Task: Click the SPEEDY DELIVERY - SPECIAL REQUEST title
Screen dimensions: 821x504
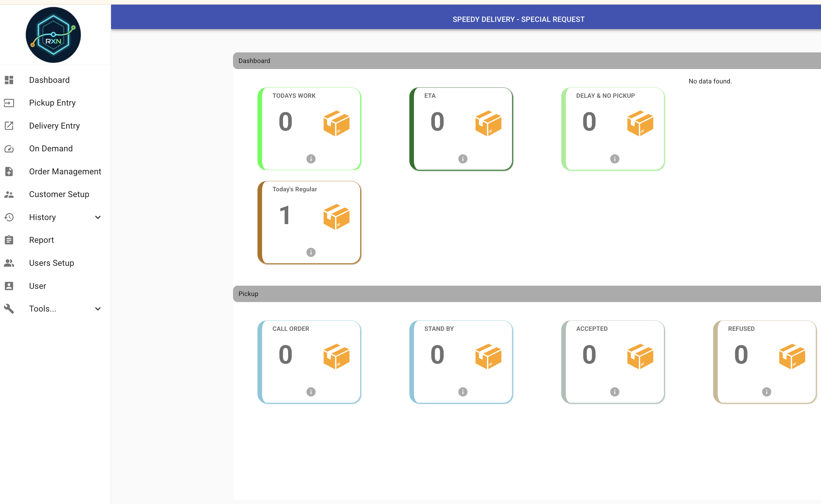Action: tap(518, 19)
